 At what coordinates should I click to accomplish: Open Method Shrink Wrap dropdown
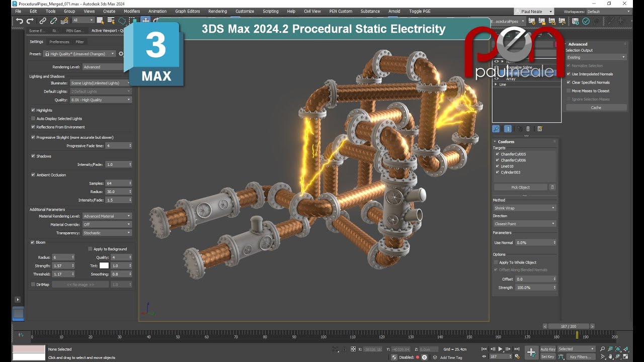tap(524, 208)
